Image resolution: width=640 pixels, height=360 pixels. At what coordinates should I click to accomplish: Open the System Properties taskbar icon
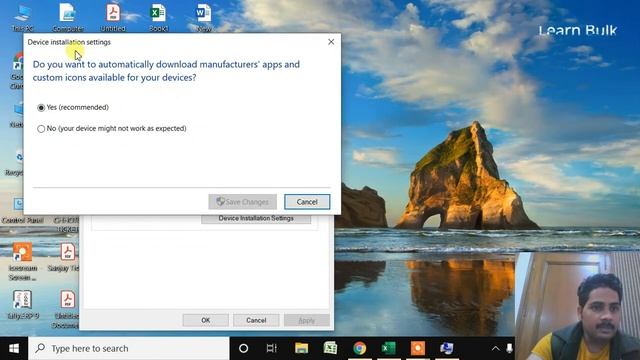coord(447,348)
